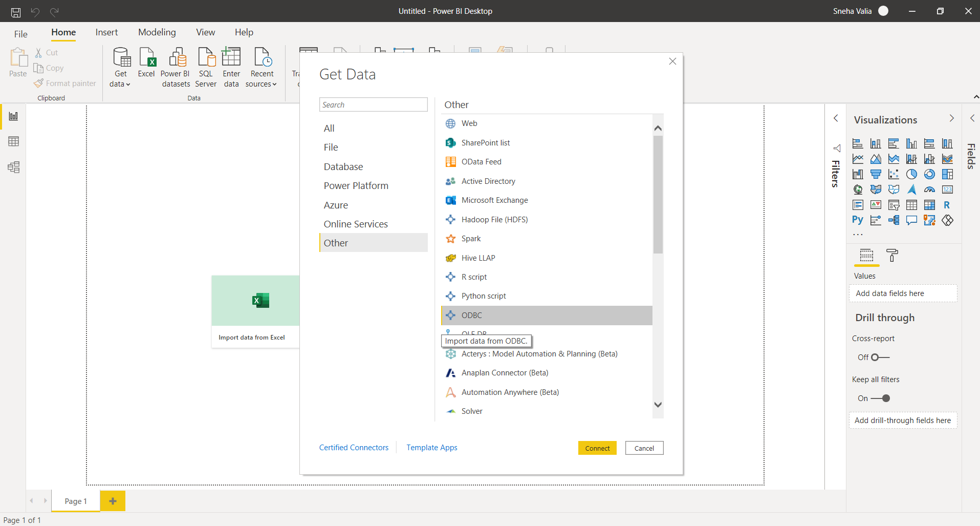Open the Format paint roller pane

pos(892,255)
